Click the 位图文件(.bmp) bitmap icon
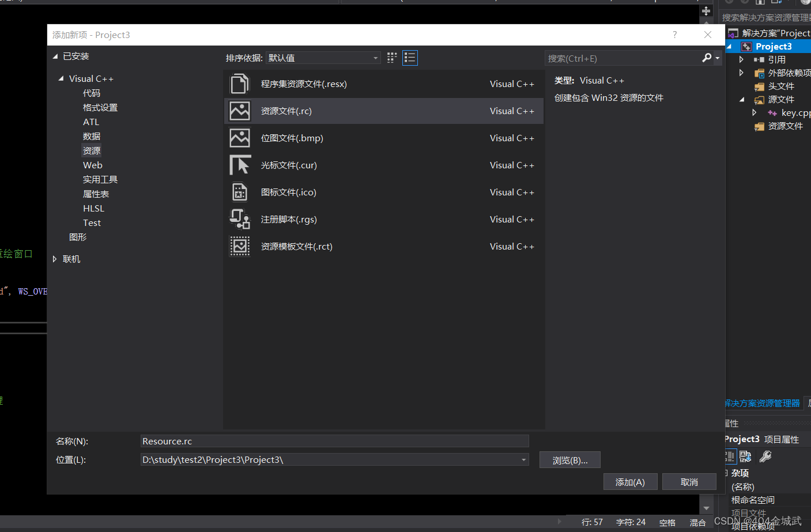Screen dimensions: 811x532 point(240,138)
